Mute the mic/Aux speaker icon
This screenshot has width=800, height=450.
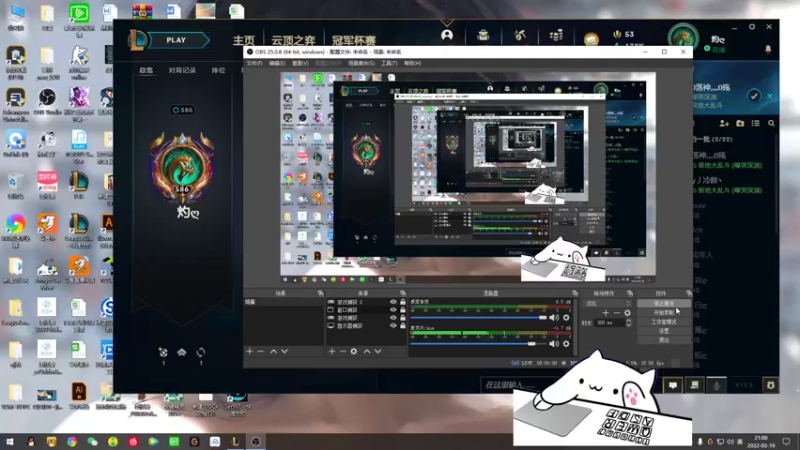coord(554,344)
